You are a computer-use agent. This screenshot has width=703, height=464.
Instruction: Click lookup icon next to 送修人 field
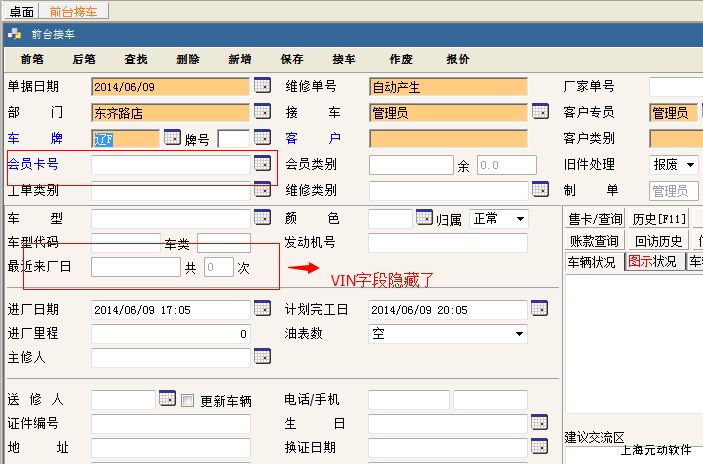click(x=167, y=399)
